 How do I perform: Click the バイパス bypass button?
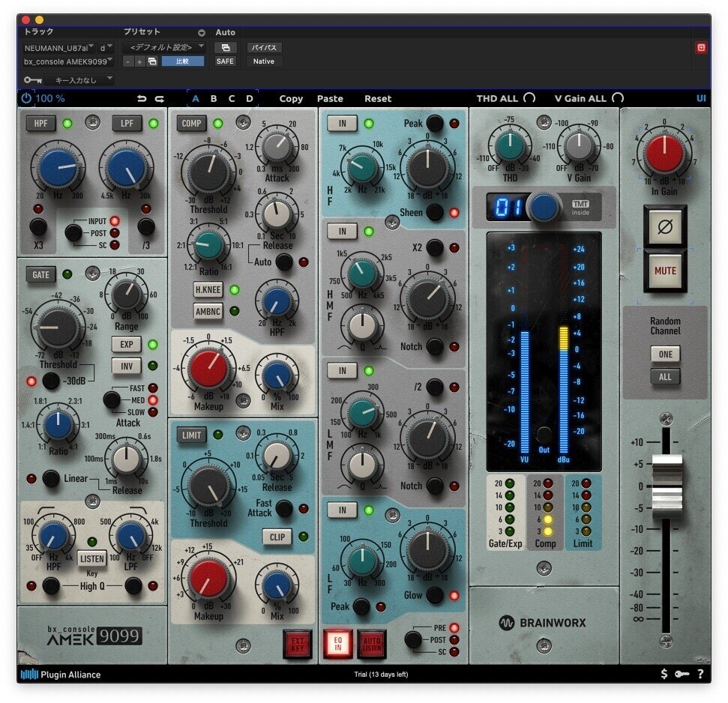click(264, 47)
